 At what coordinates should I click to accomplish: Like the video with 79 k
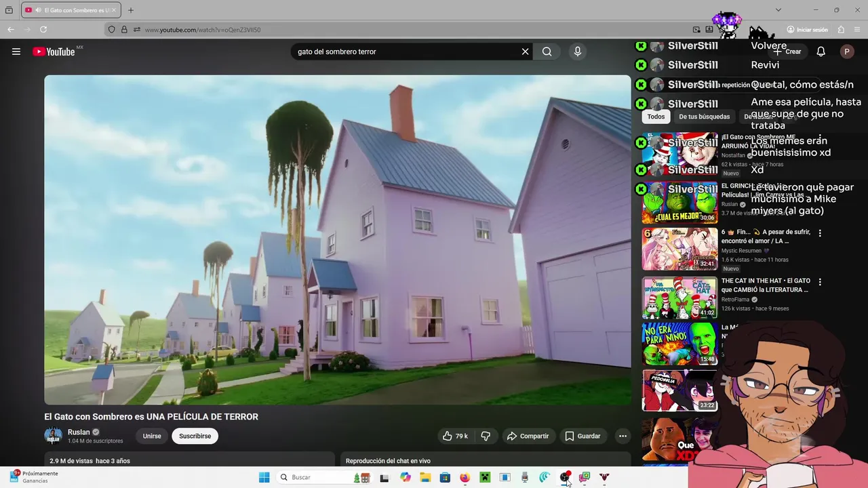tap(455, 436)
